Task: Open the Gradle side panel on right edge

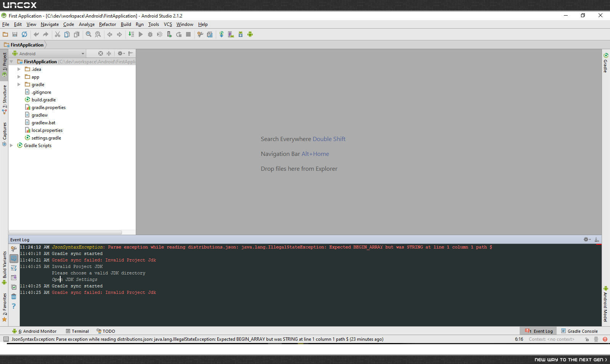Action: (605, 63)
